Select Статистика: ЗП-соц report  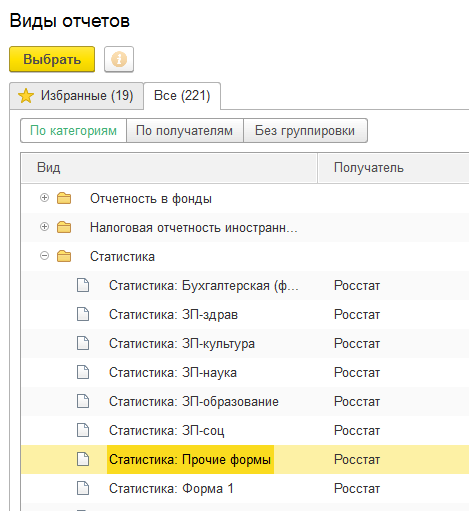[167, 431]
